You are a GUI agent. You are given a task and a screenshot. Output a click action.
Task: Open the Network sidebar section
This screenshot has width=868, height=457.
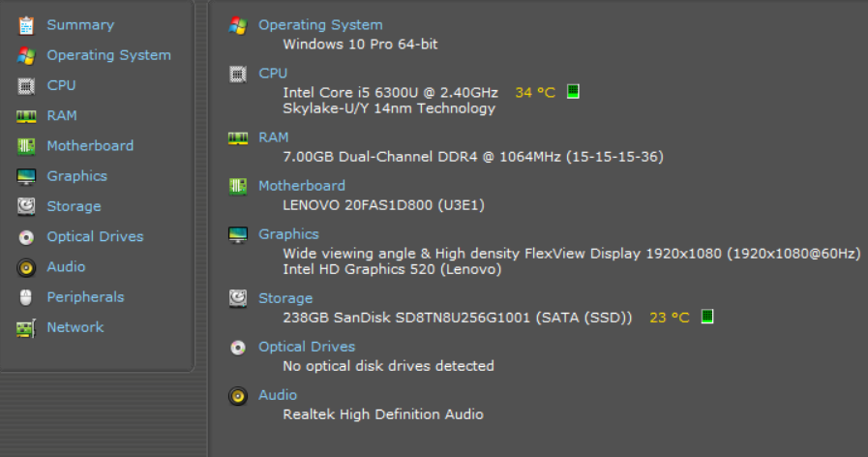click(x=75, y=327)
